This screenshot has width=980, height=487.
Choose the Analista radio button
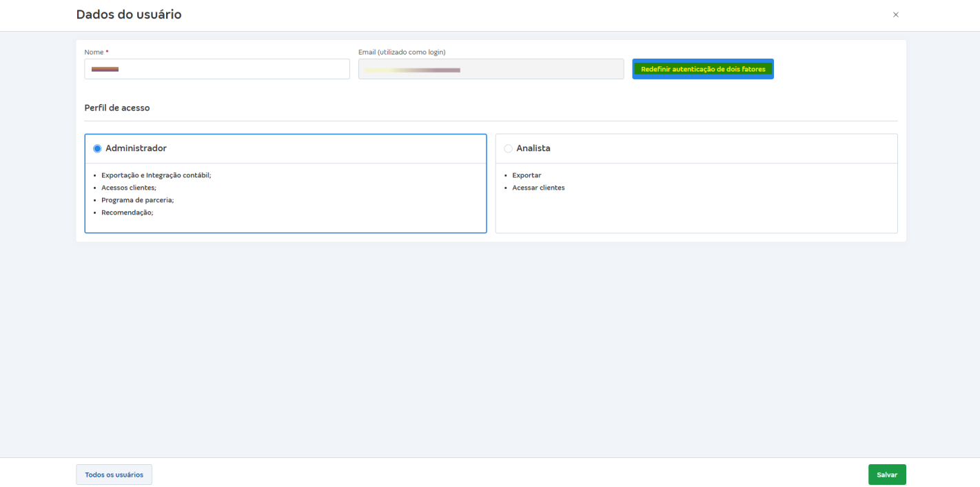(508, 148)
